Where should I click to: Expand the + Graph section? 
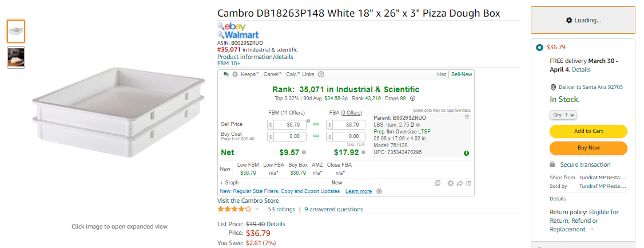pyautogui.click(x=229, y=183)
